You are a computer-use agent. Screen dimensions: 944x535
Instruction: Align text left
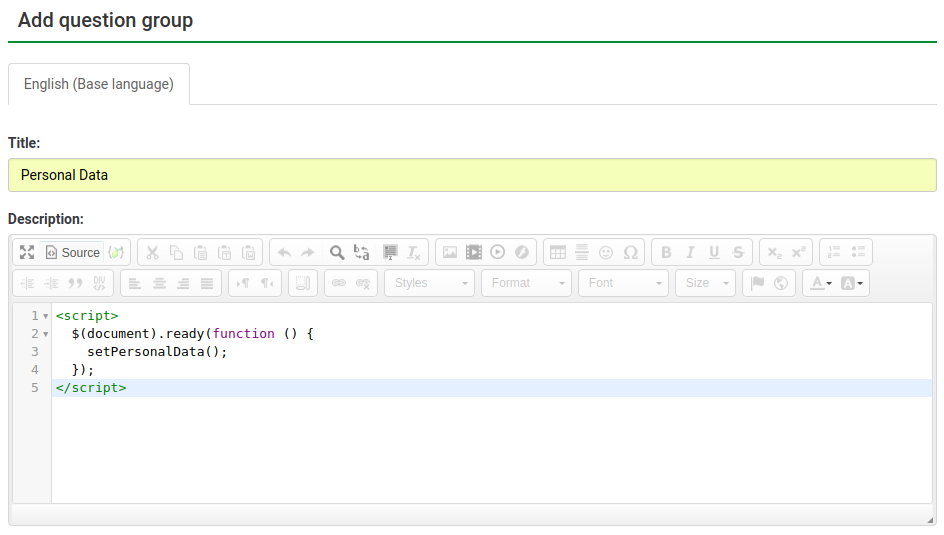(135, 283)
